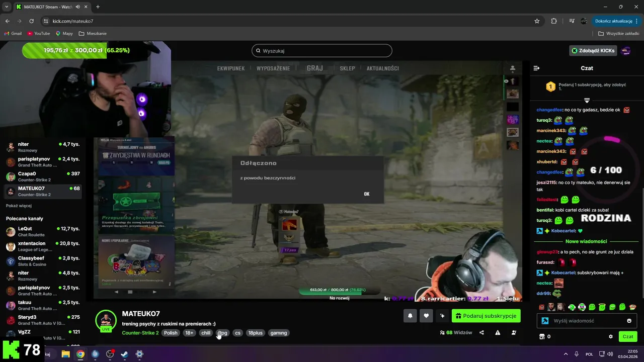Click Nowe wiadomości to jump to new messages
Image resolution: width=644 pixels, height=362 pixels.
tap(586, 241)
